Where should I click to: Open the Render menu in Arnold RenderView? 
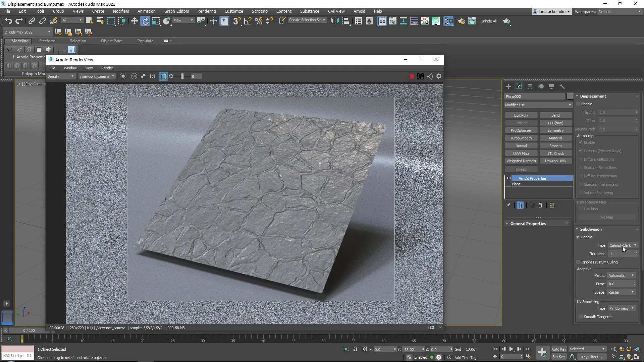pos(107,68)
